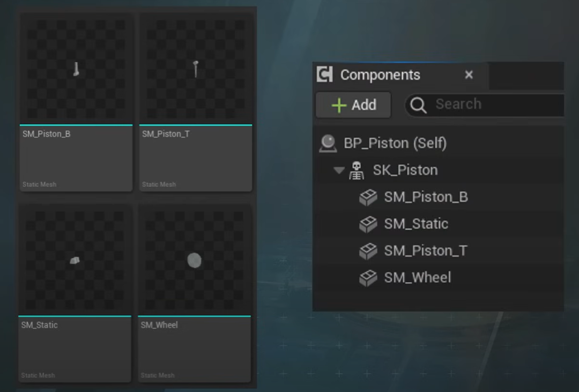Click Static Mesh type label under SM_Wheel
Screen dimensions: 579x392
pos(158,375)
